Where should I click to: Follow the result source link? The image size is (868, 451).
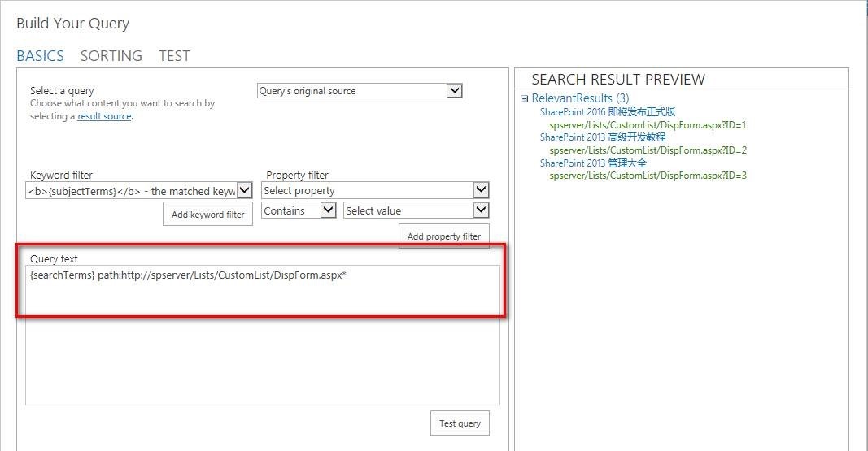[x=104, y=116]
